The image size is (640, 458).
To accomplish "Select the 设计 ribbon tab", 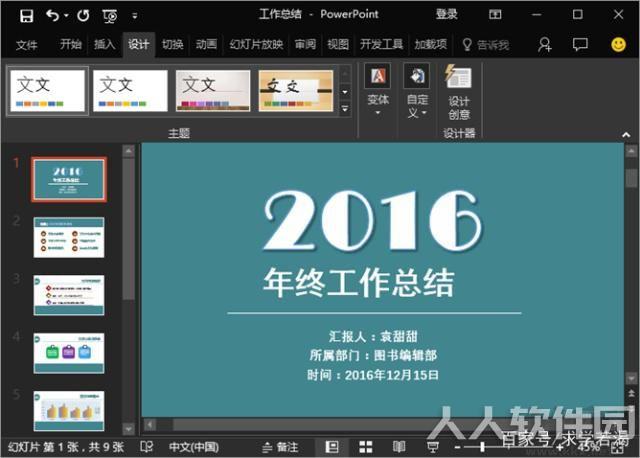I will point(139,44).
